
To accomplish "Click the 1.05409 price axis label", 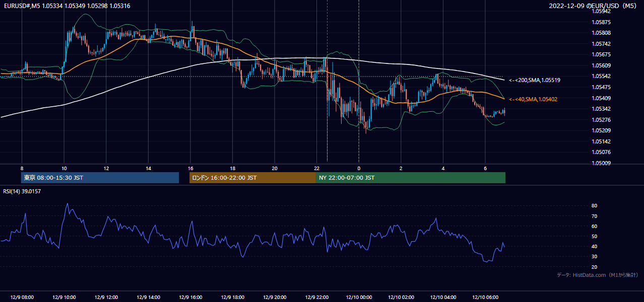I will pos(602,98).
